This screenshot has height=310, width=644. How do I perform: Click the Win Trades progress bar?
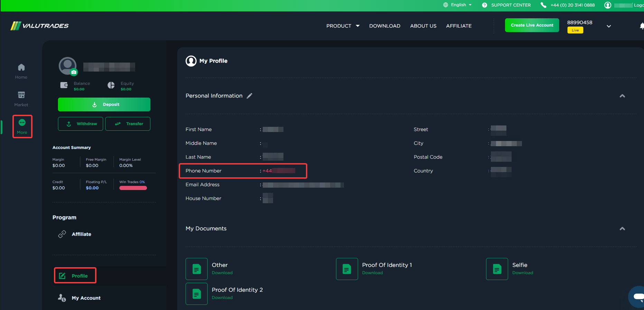click(x=133, y=188)
